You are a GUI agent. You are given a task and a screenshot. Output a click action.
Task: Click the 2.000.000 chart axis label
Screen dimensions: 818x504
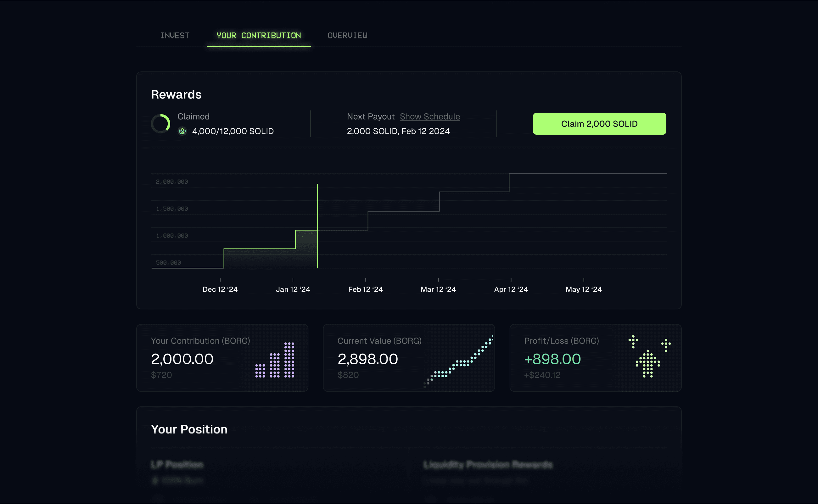[172, 182]
